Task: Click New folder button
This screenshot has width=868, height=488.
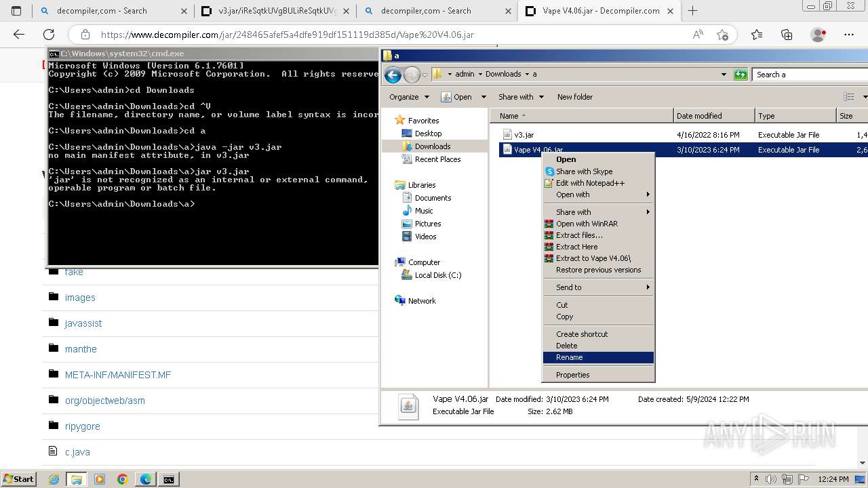Action: (575, 97)
